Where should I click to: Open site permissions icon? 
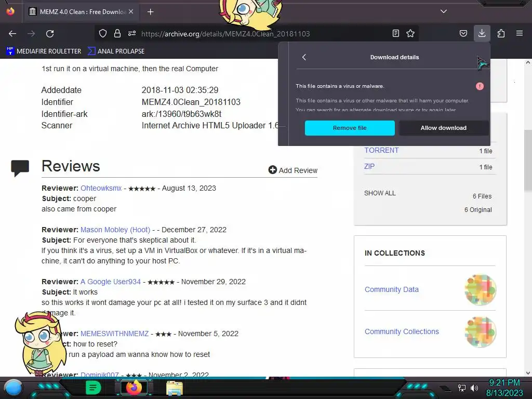132,33
